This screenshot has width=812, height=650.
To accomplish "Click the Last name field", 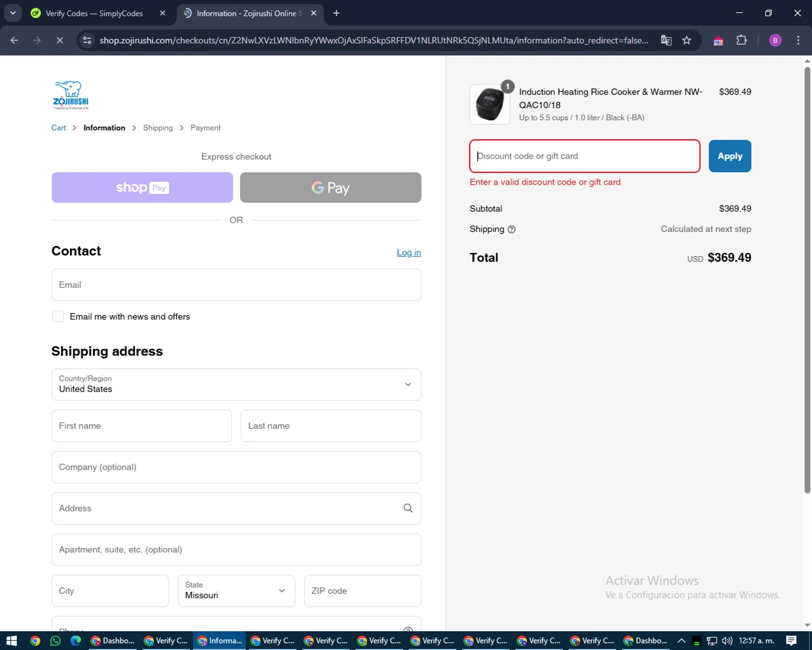I will (x=331, y=426).
